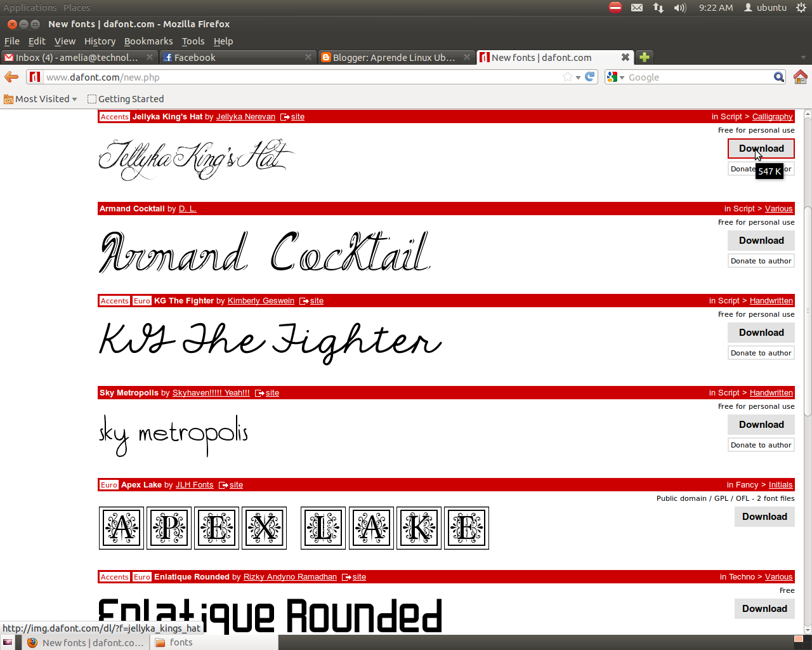The image size is (812, 650).
Task: Click the Apex Lake font preview image
Action: click(294, 528)
